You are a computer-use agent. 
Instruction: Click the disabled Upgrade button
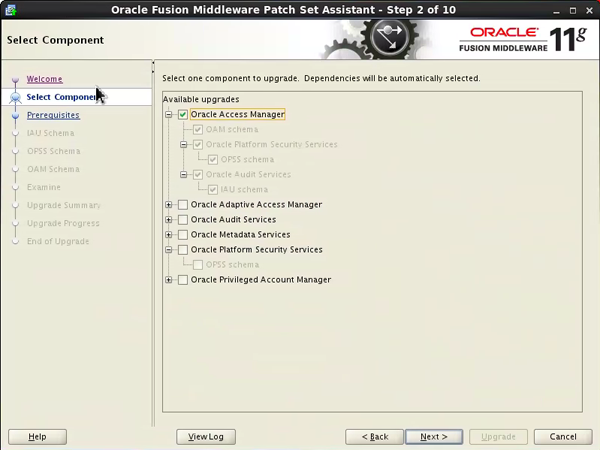coord(498,437)
